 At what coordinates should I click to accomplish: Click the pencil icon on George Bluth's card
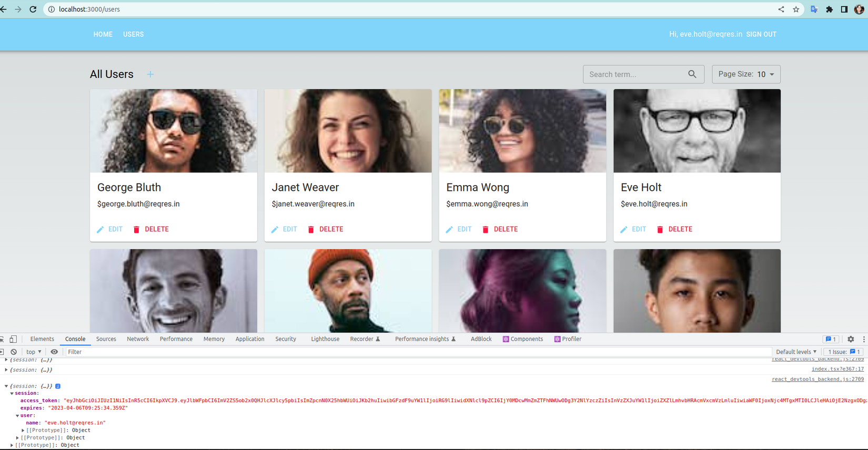tap(100, 230)
